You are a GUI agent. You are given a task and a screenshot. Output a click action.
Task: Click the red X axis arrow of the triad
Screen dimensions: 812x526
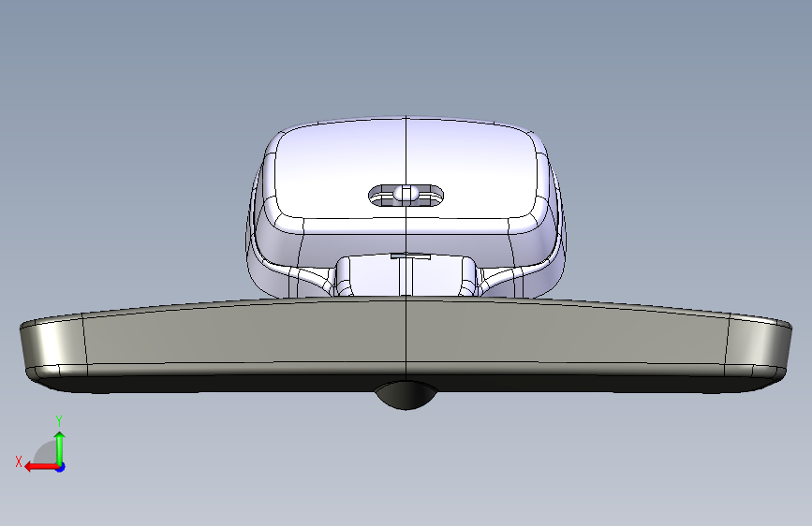coord(40,467)
